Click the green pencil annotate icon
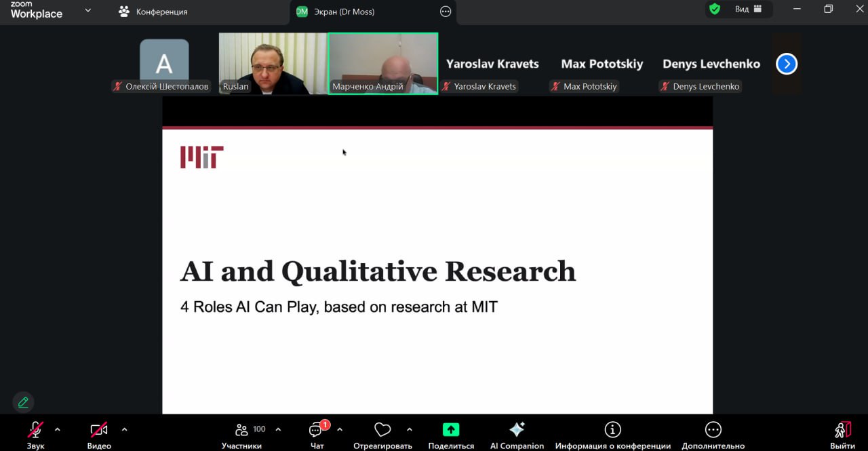Screen dimensions: 868x451 tap(23, 402)
